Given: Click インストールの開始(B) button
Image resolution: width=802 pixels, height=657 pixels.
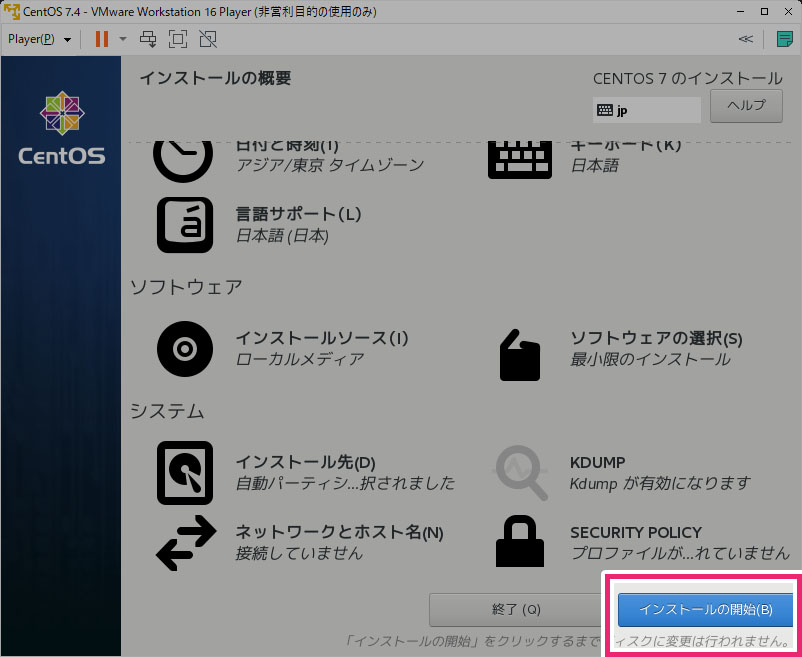Looking at the screenshot, I should 705,609.
